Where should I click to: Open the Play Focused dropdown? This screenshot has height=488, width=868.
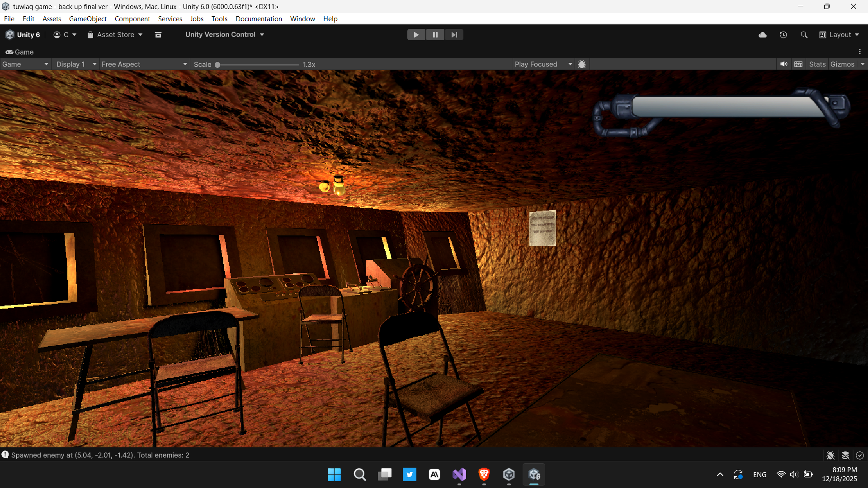pos(543,64)
